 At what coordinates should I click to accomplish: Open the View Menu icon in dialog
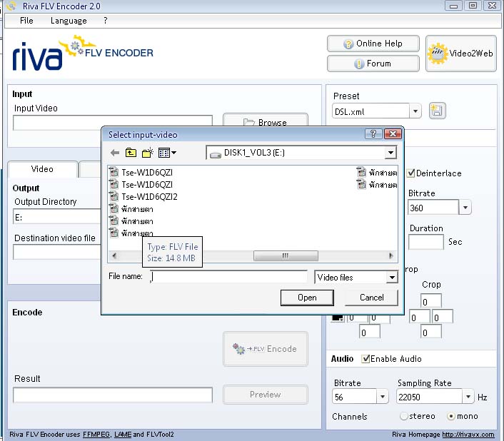(x=167, y=153)
